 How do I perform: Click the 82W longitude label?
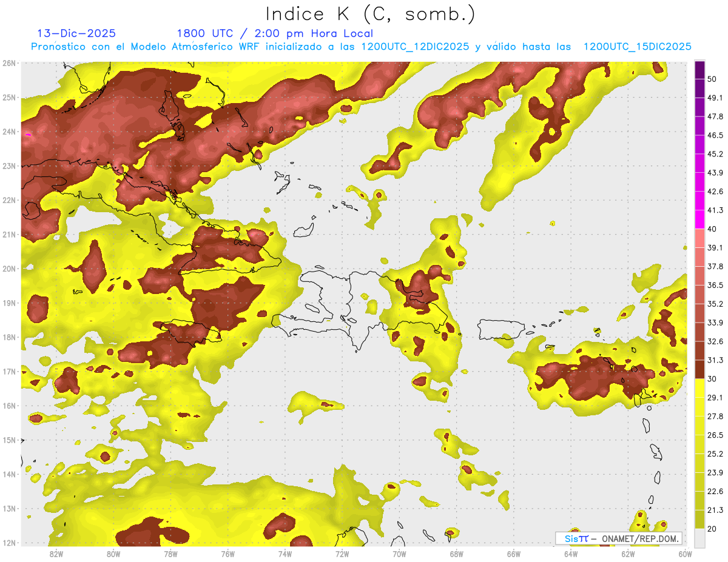56,554
